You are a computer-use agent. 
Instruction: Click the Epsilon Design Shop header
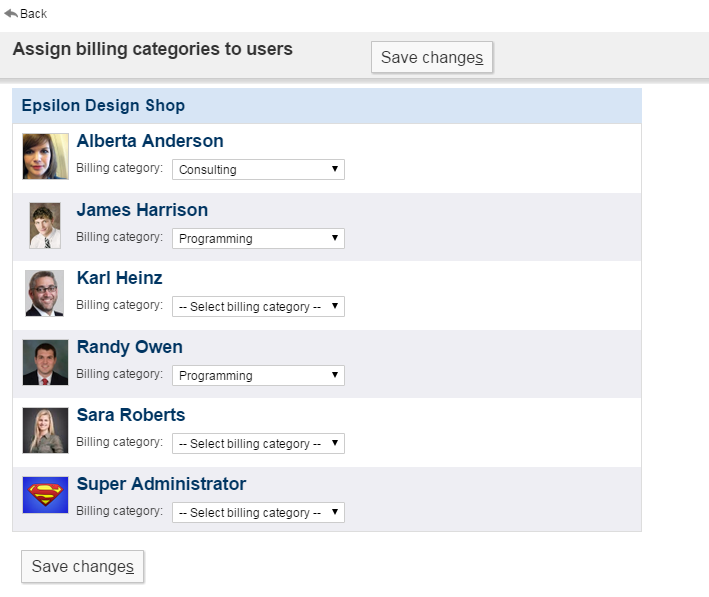coord(103,105)
